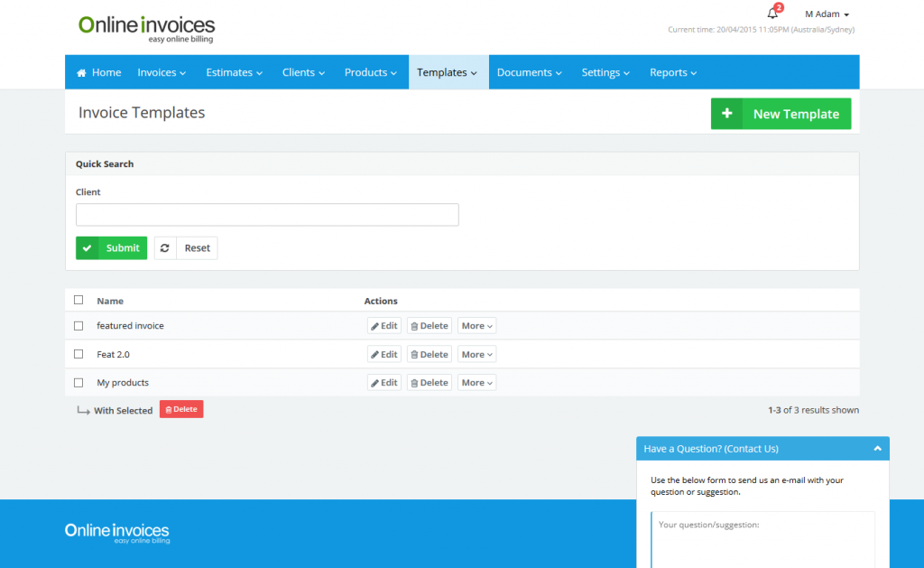Open the Invoices menu

[162, 72]
